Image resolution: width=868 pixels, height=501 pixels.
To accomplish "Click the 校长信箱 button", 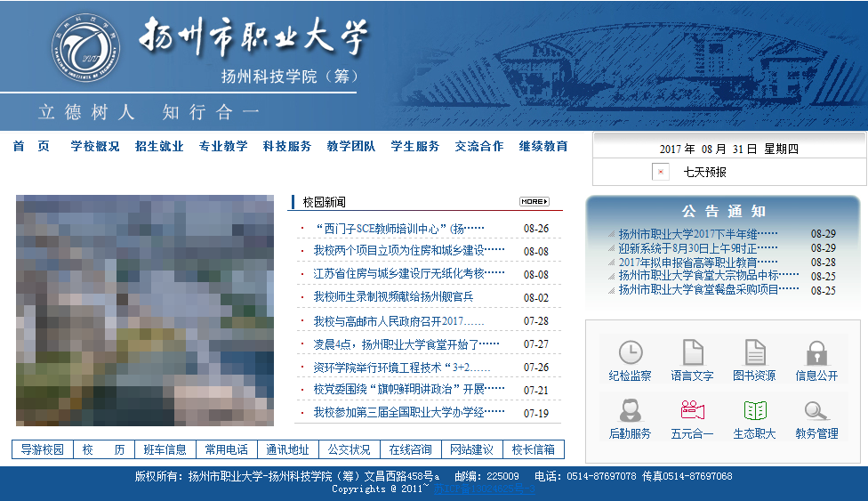I will coord(533,449).
